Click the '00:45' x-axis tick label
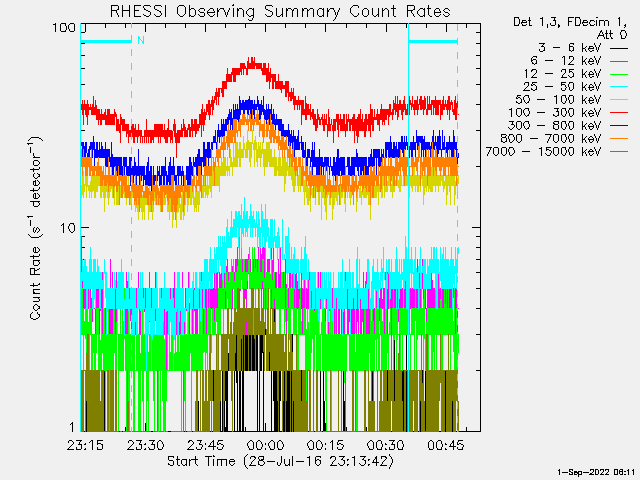The height and width of the screenshot is (480, 640). tap(445, 445)
